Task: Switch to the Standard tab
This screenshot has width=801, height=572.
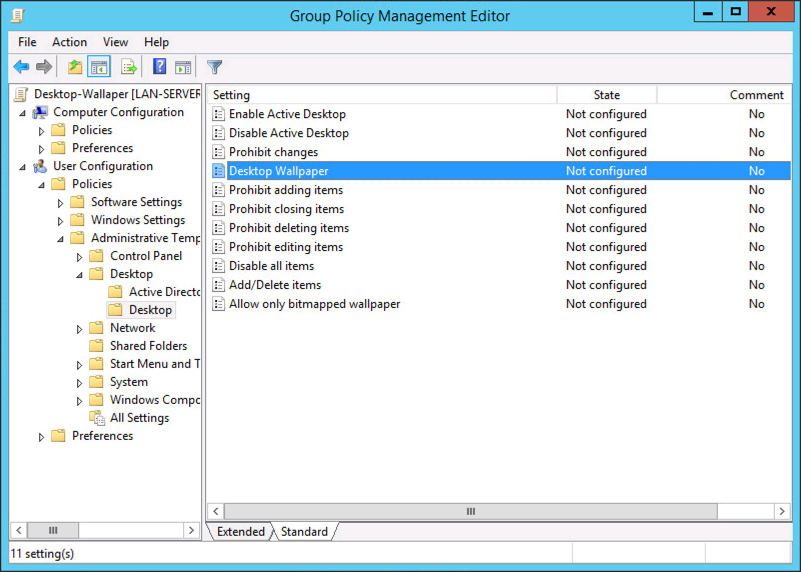Action: 304,532
